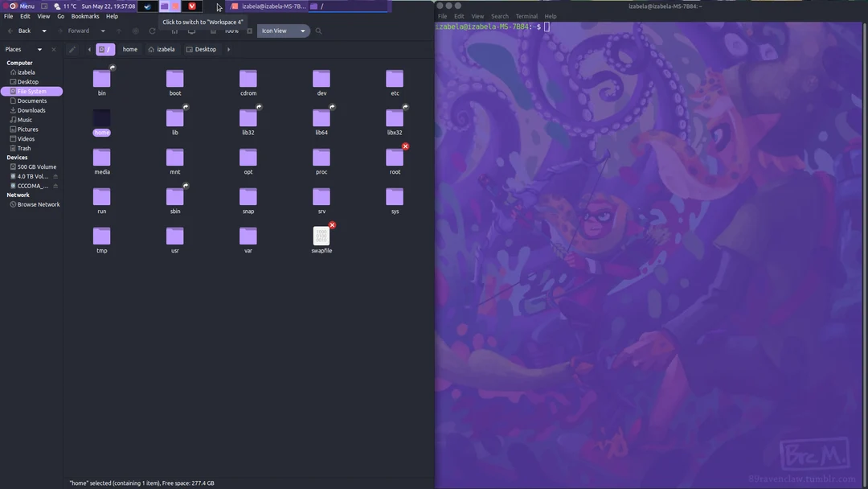Image resolution: width=868 pixels, height=489 pixels.
Task: Open the Terminal menu in the terminal window
Action: (526, 15)
